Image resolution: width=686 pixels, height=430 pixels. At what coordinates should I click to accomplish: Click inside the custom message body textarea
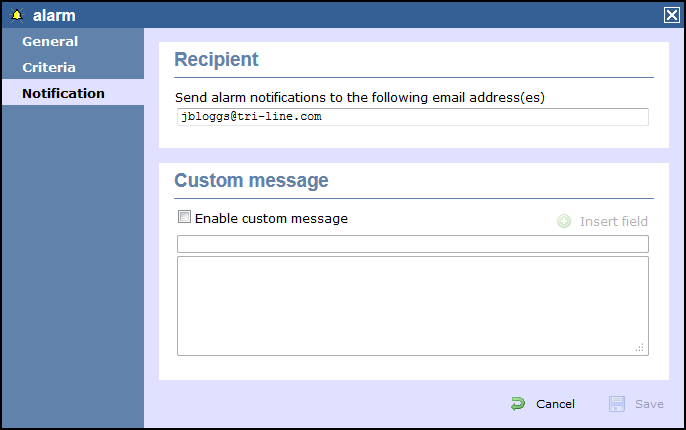pos(412,305)
